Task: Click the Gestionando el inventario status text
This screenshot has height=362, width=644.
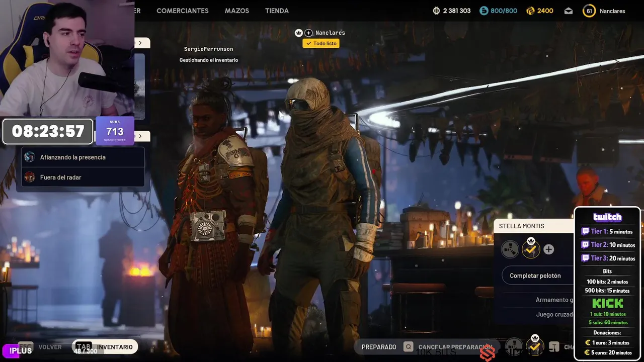Action: (209, 60)
